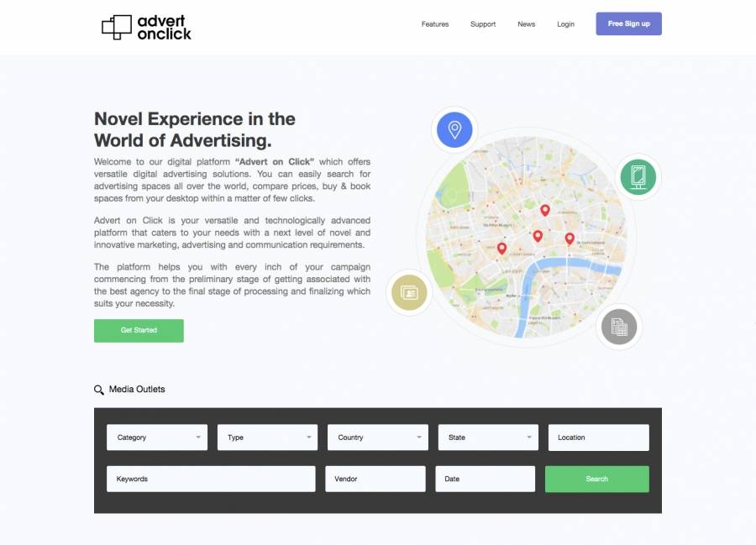This screenshot has height=545, width=756.
Task: Focus the Keywords input field
Action: [x=211, y=479]
